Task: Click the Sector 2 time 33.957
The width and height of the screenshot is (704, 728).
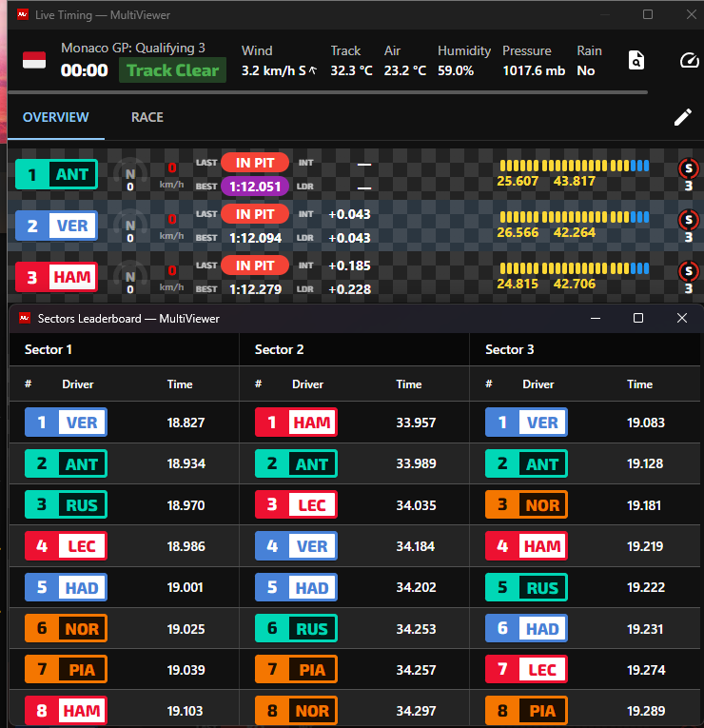Action: (x=416, y=423)
